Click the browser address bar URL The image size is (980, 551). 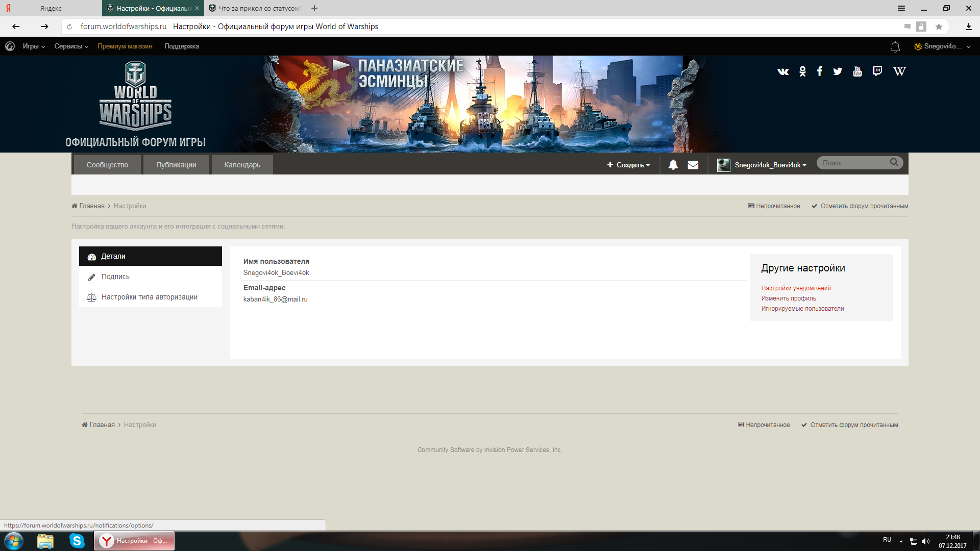124,27
